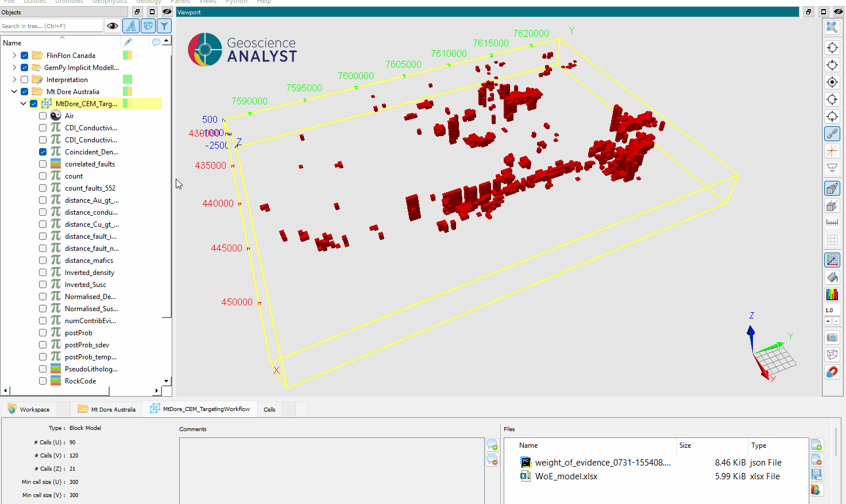Click the zoom-to-extent magnifier icon
Viewport: 846px width, 504px height.
click(x=832, y=27)
